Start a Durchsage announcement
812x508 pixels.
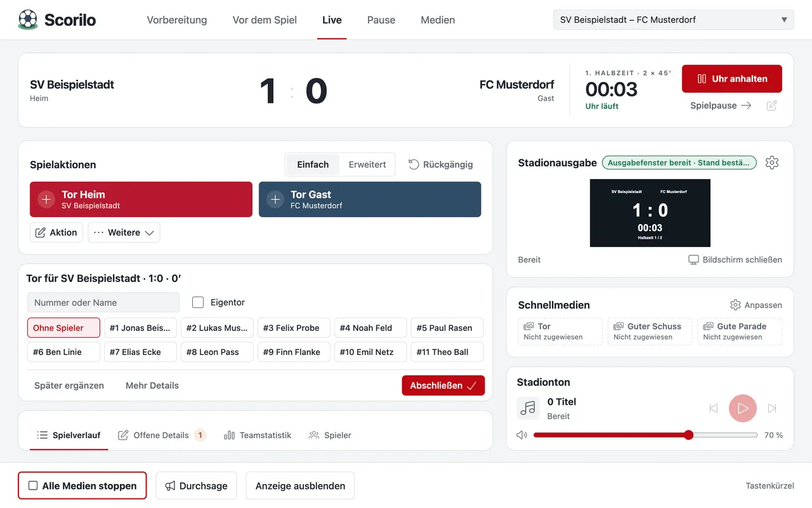point(196,486)
